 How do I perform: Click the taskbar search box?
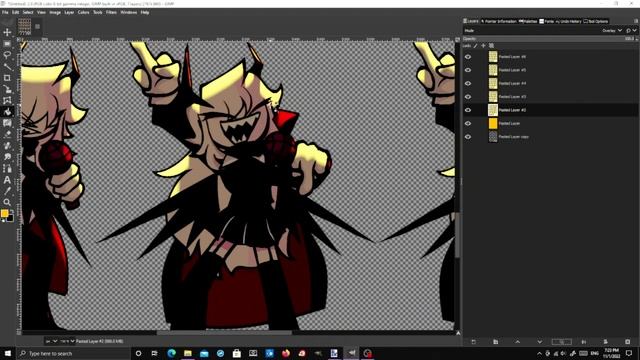click(x=73, y=353)
